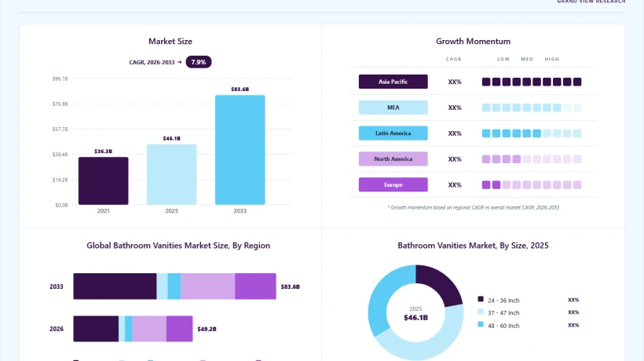Screen dimensions: 644x361
Task: Click the lavender segment of the 2033 regional bar
Action: click(208, 286)
